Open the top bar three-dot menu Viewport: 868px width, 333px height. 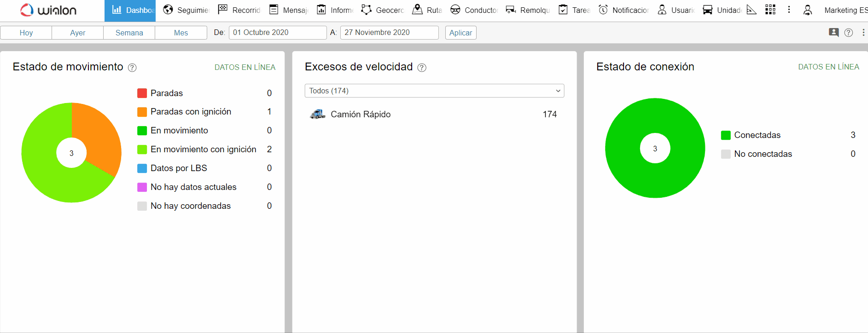click(789, 10)
